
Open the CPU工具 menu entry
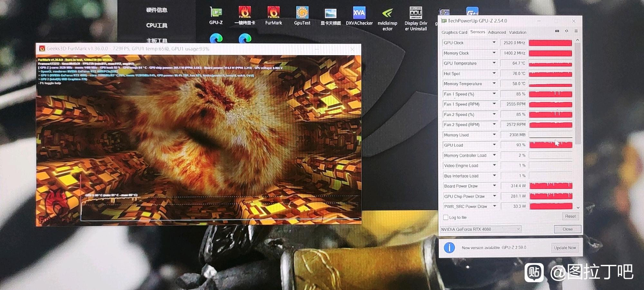point(157,25)
